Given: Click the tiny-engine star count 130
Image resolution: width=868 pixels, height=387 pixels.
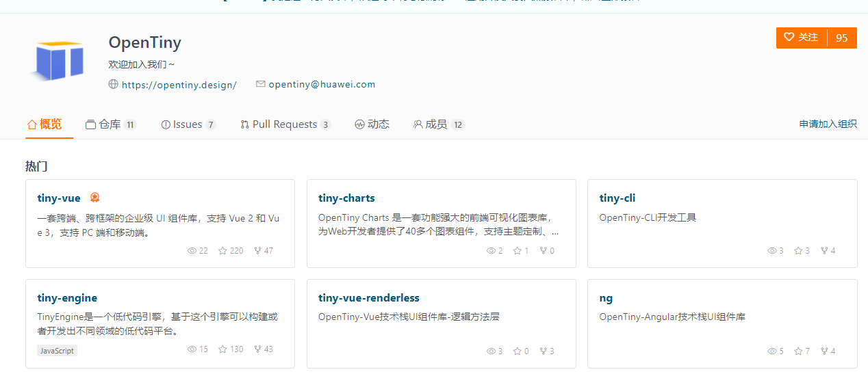Looking at the screenshot, I should tap(237, 349).
